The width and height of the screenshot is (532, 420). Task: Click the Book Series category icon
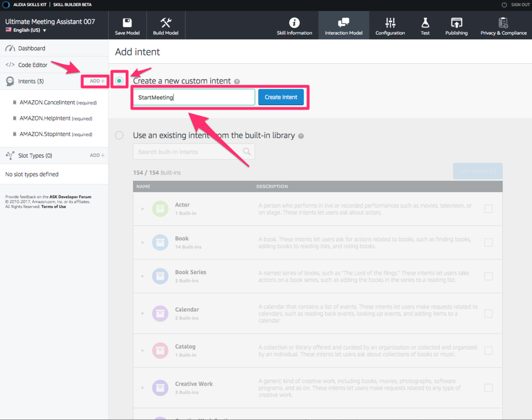(x=160, y=276)
